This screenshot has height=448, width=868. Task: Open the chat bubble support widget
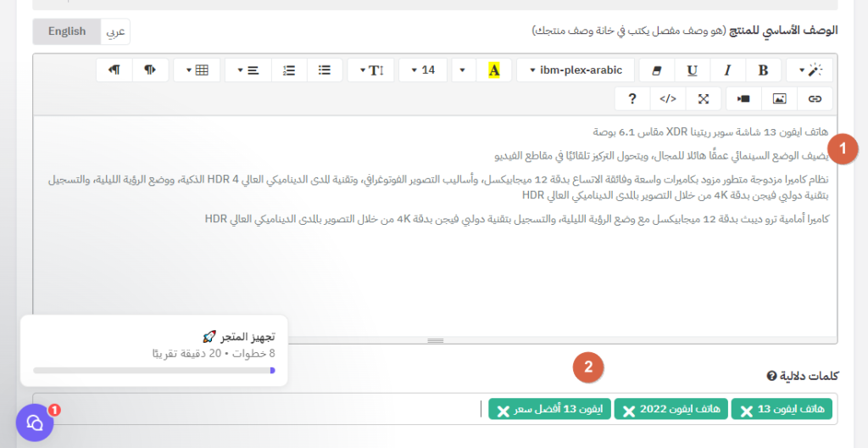(x=35, y=423)
